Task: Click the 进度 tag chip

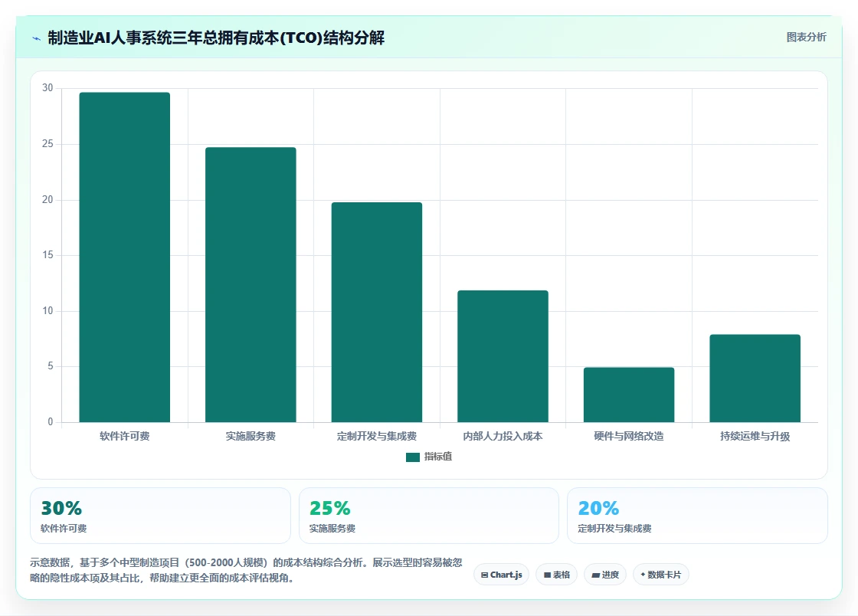Action: click(x=605, y=575)
